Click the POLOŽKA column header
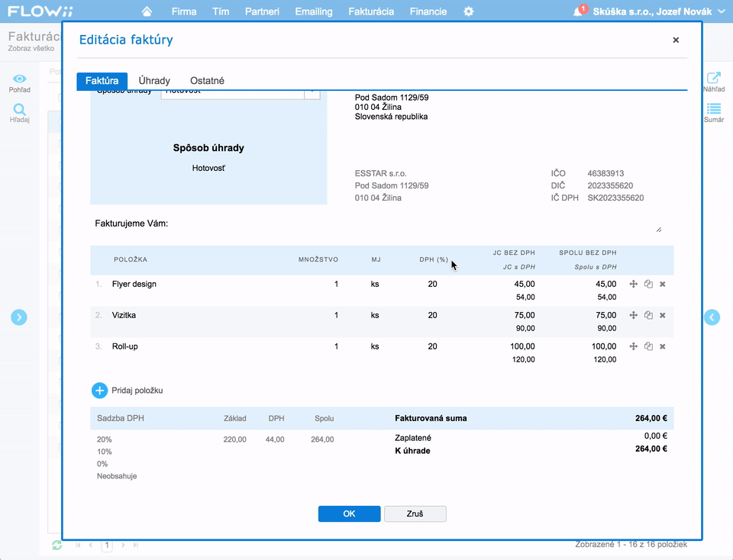Screen dimensions: 733x560 (x=131, y=259)
